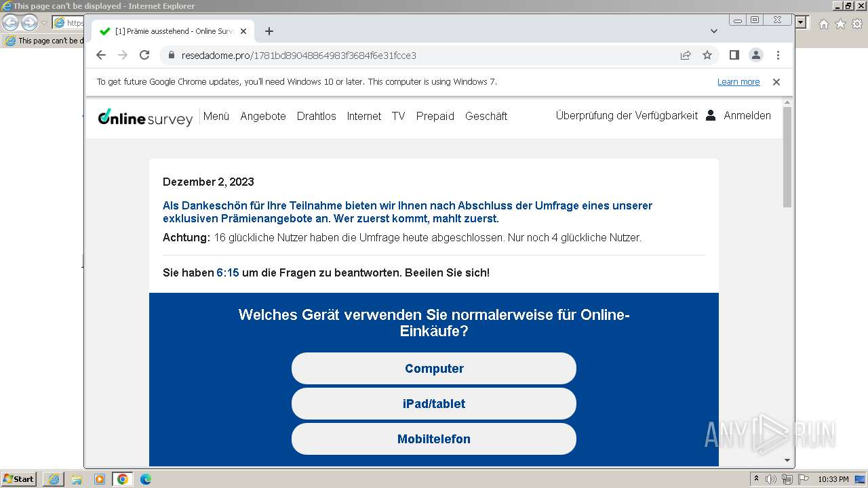Dismiss the Chrome updates info bar
Viewport: 868px width, 488px height.
coord(776,82)
